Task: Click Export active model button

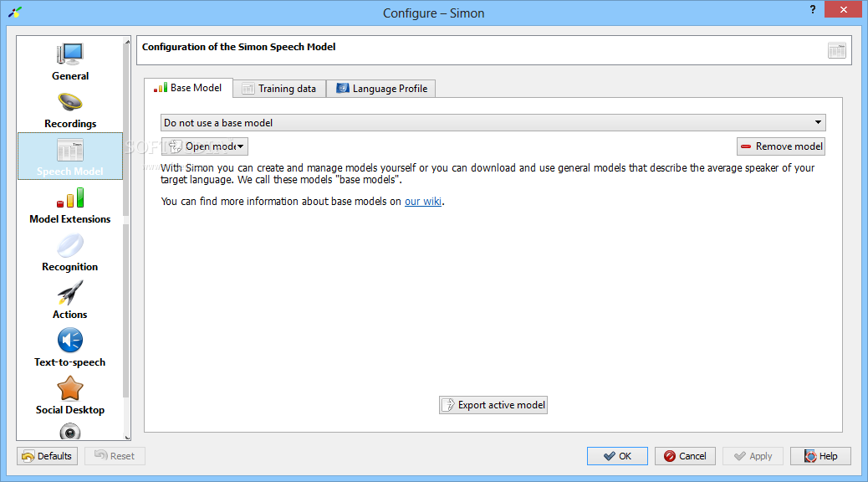Action: tap(493, 405)
